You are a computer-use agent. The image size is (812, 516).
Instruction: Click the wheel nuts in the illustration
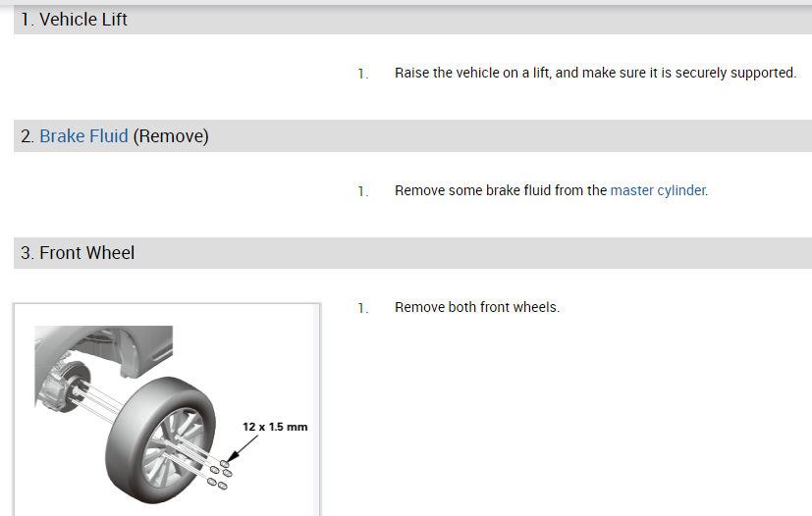(x=219, y=475)
